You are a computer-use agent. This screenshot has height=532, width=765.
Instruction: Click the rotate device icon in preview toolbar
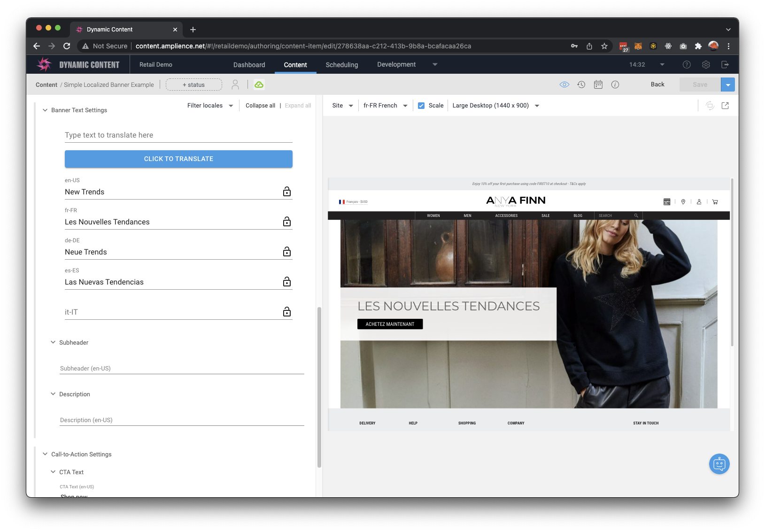[710, 106]
